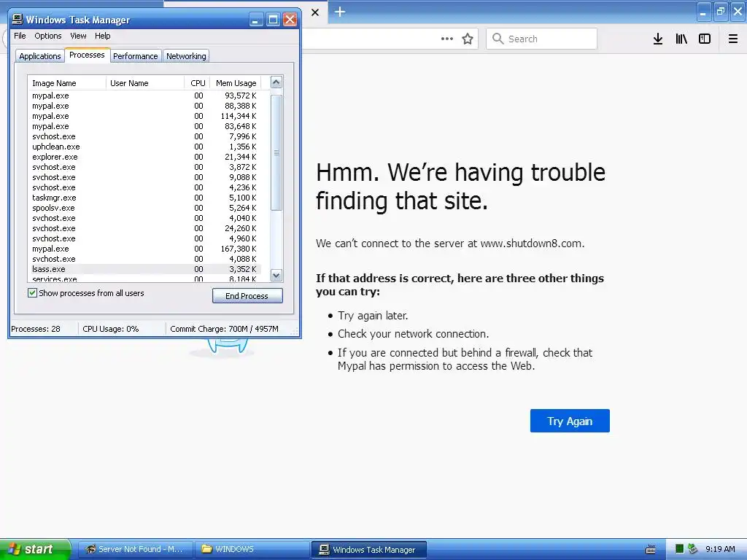Viewport: 747px width, 560px height.
Task: Select svchost.exe row using 9,088 K
Action: click(144, 177)
